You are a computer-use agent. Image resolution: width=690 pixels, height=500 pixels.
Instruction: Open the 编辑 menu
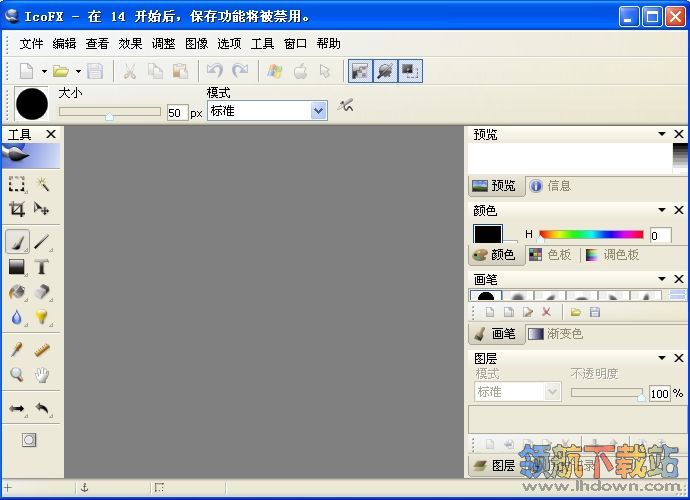(64, 44)
